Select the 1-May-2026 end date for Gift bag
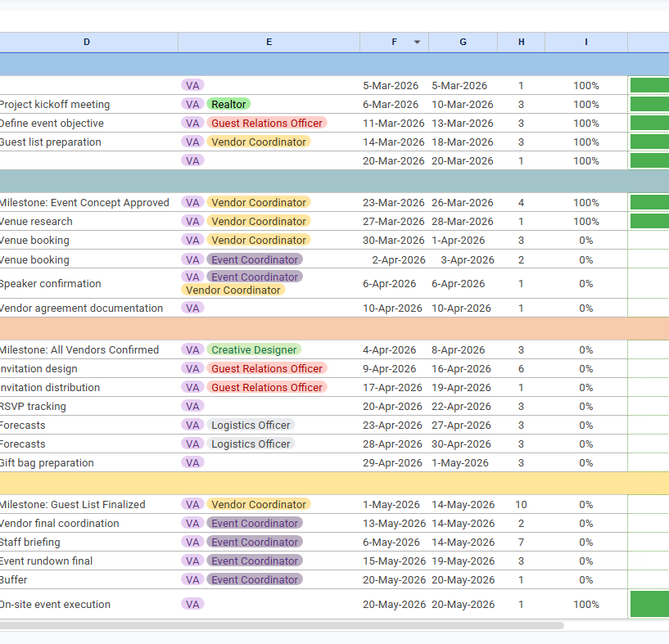The width and height of the screenshot is (669, 644). [463, 462]
